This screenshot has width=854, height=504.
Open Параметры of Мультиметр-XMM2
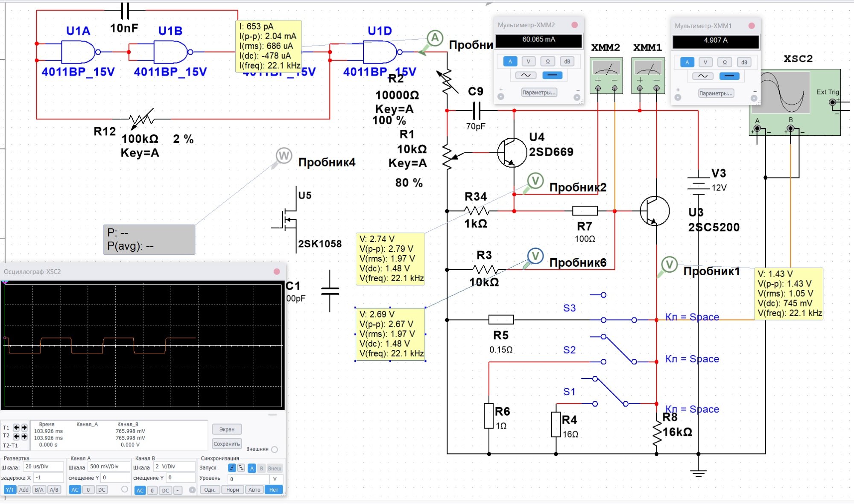tap(539, 93)
